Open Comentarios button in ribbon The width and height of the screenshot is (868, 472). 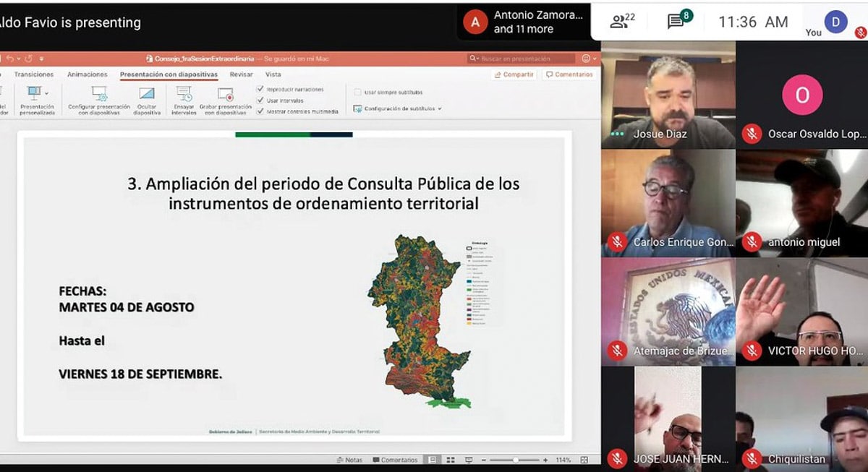[x=569, y=74]
